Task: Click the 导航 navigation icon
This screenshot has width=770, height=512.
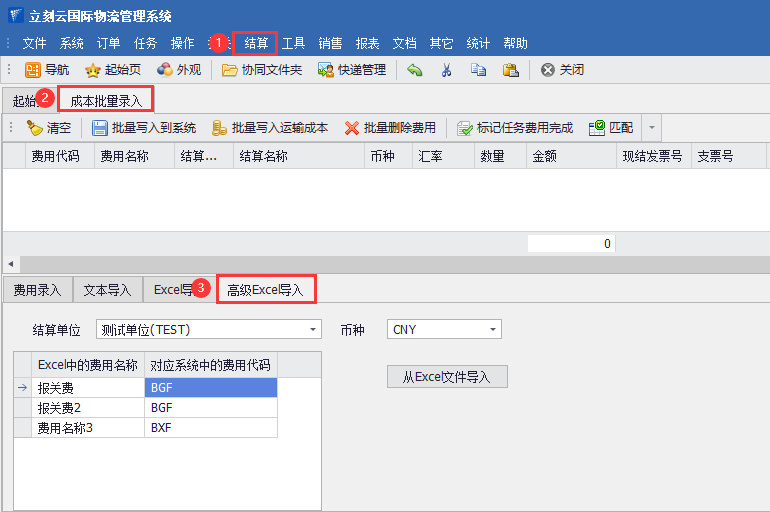Action: click(x=33, y=70)
